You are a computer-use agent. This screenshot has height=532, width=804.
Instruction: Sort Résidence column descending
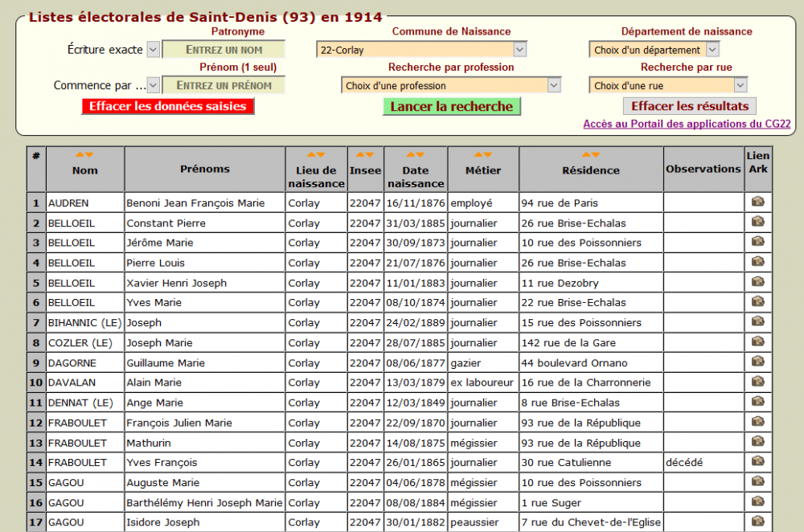coord(596,155)
